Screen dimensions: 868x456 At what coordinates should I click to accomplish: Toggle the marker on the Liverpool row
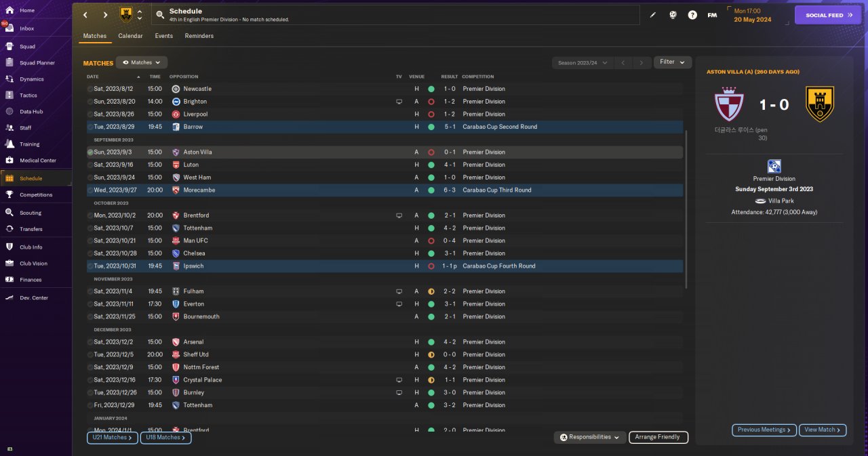[x=90, y=114]
